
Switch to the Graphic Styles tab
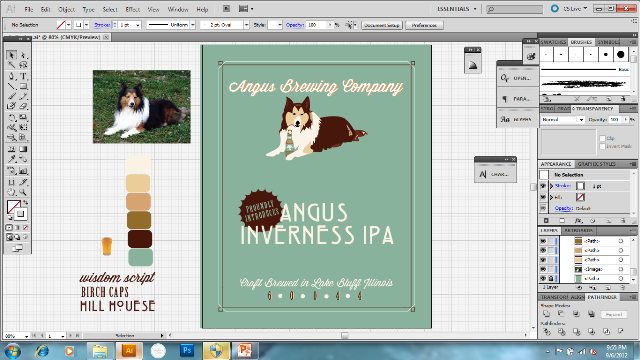pyautogui.click(x=596, y=164)
